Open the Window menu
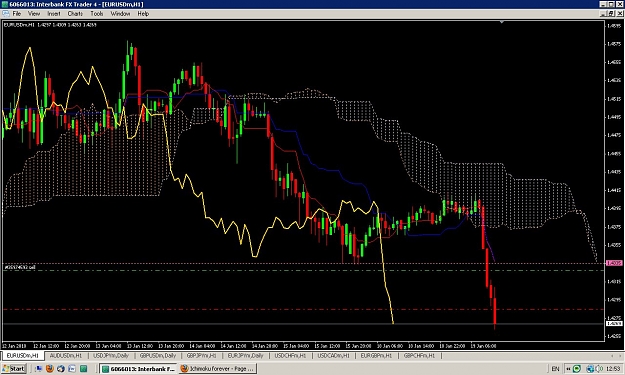 tap(120, 14)
